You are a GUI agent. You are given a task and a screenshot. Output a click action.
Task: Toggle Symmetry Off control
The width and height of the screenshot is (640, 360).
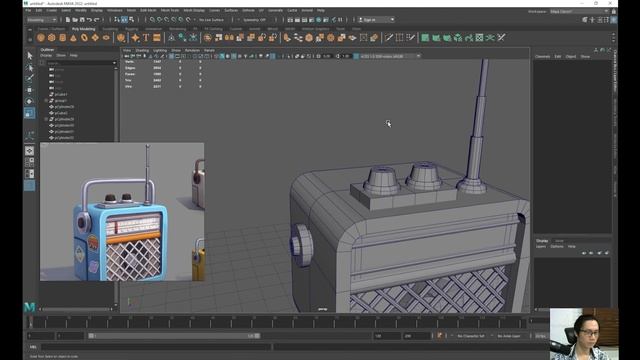254,20
